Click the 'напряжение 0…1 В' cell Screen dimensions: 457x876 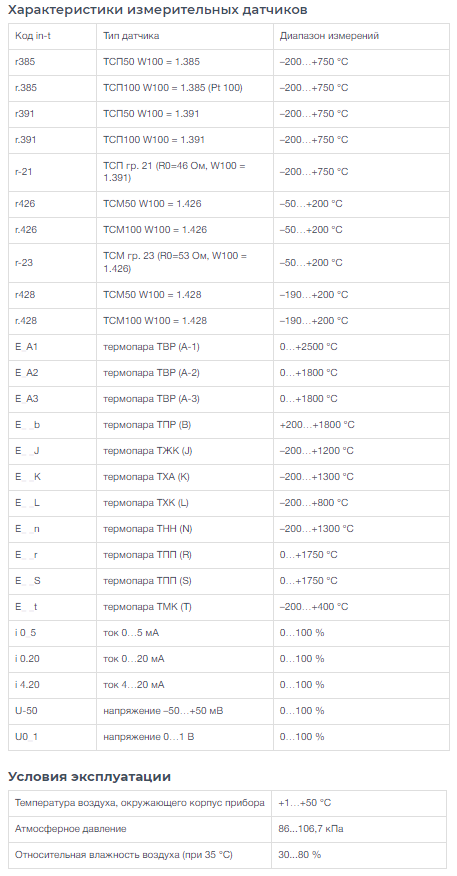(x=185, y=737)
